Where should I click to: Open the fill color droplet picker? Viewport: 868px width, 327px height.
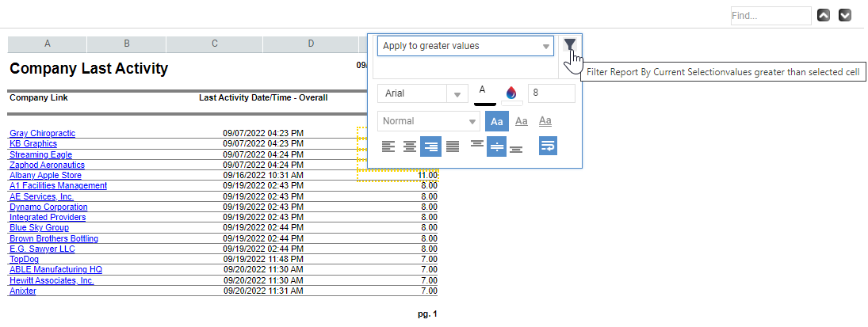[x=511, y=93]
